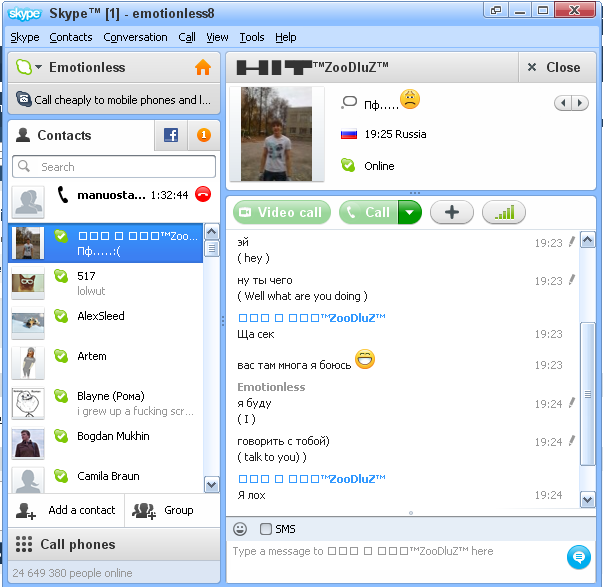The width and height of the screenshot is (603, 587).
Task: Open the Tools menu
Action: click(252, 37)
